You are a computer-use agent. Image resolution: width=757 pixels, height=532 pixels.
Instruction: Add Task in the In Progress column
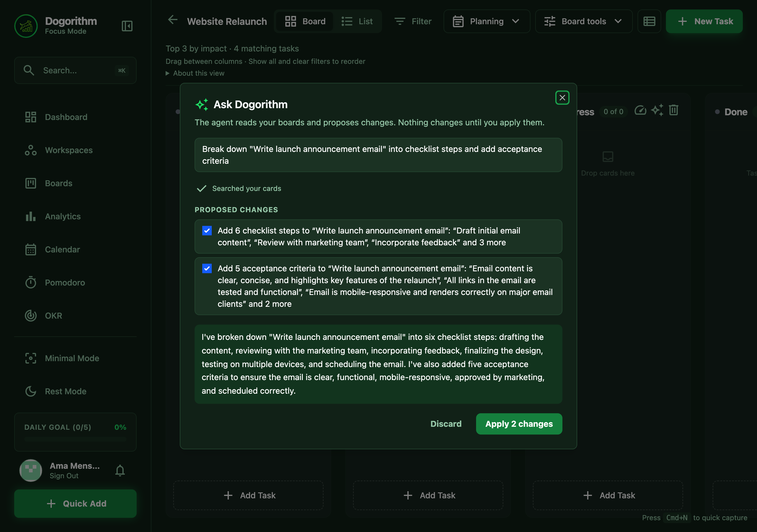pyautogui.click(x=608, y=495)
